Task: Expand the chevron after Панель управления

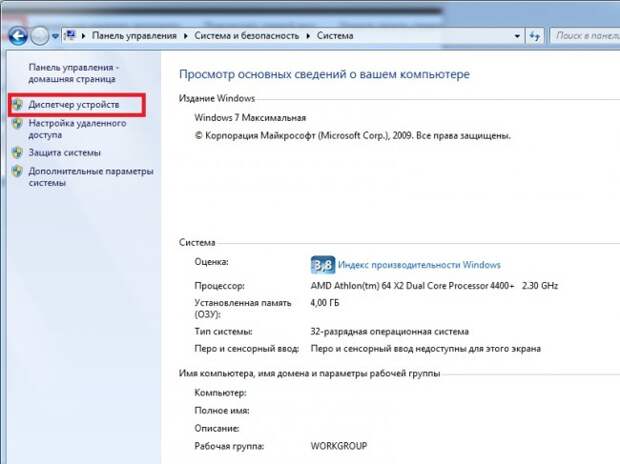Action: (x=185, y=36)
